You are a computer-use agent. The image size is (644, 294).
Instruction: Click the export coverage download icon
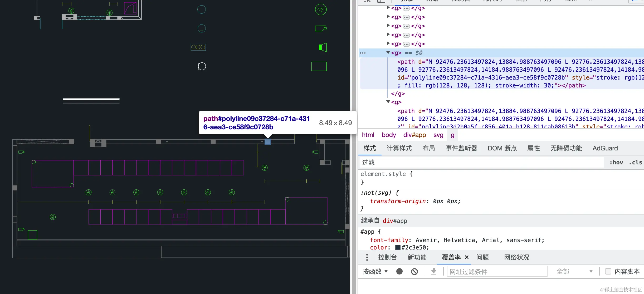pos(433,271)
